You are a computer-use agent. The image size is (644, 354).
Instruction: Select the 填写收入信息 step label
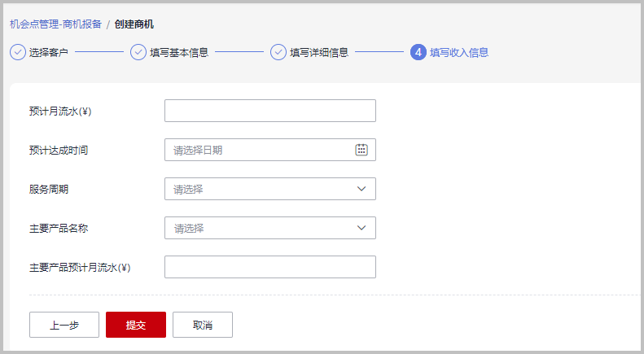(459, 53)
